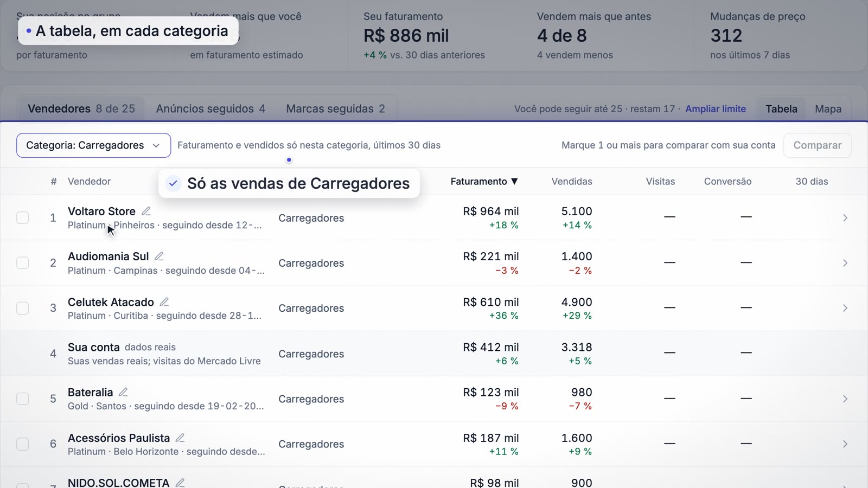Switch to the Vendedores tab

[x=81, y=108]
